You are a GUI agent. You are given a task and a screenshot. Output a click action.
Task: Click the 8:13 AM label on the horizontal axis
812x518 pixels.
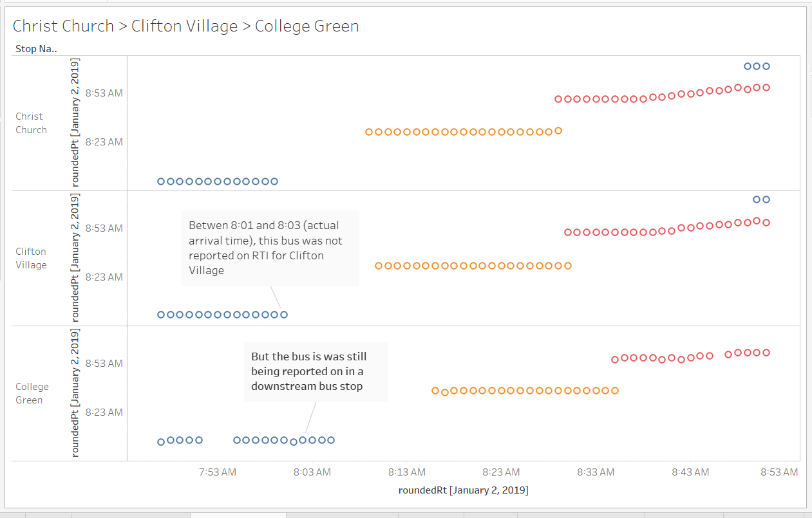coord(407,472)
